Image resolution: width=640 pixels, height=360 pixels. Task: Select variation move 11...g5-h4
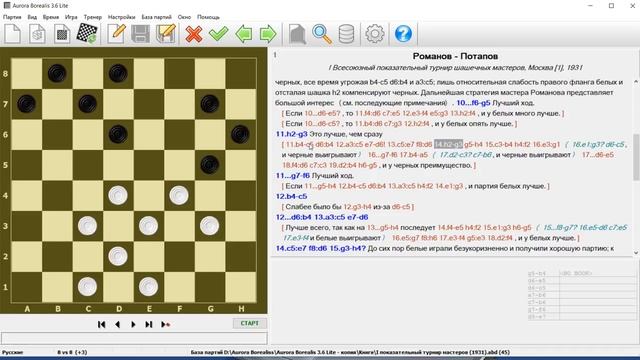[320, 186]
